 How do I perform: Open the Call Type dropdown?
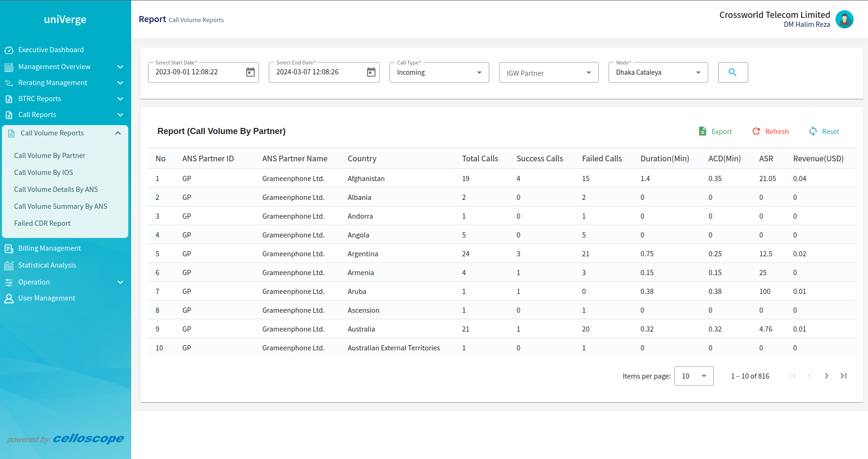439,72
